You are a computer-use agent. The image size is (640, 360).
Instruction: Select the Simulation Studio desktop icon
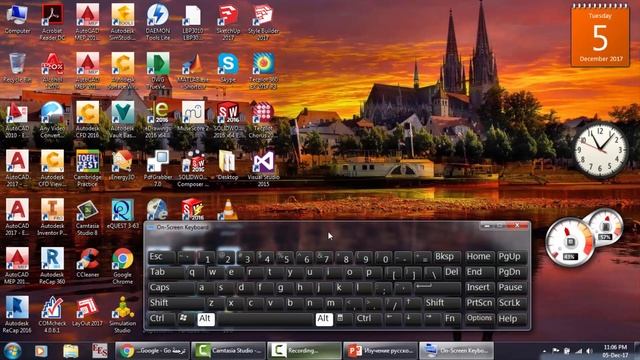click(x=122, y=314)
